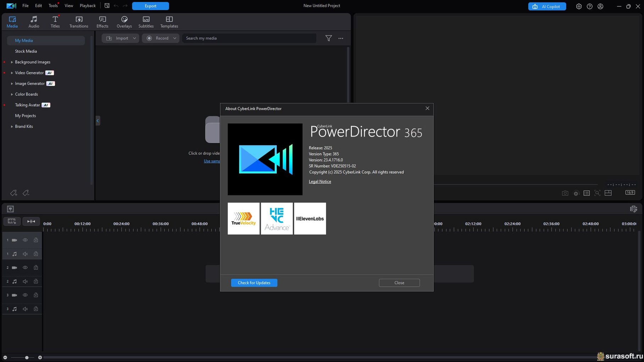This screenshot has height=362, width=644.
Task: Click the timeline layout icon above tracks
Action: [x=10, y=209]
